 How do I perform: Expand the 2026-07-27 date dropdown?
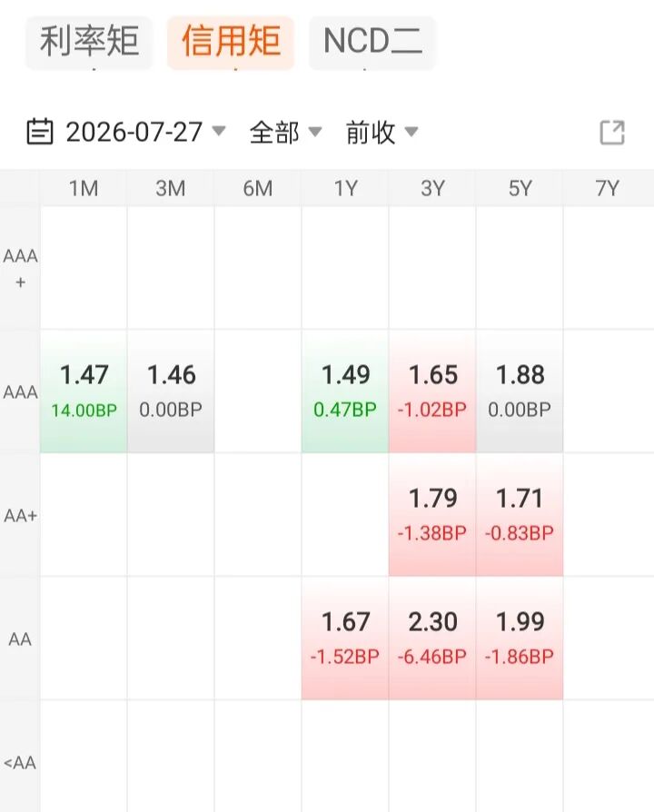tap(145, 132)
